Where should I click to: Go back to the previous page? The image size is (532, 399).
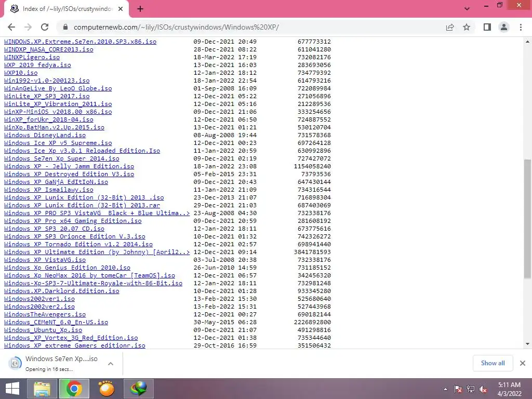pyautogui.click(x=11, y=27)
